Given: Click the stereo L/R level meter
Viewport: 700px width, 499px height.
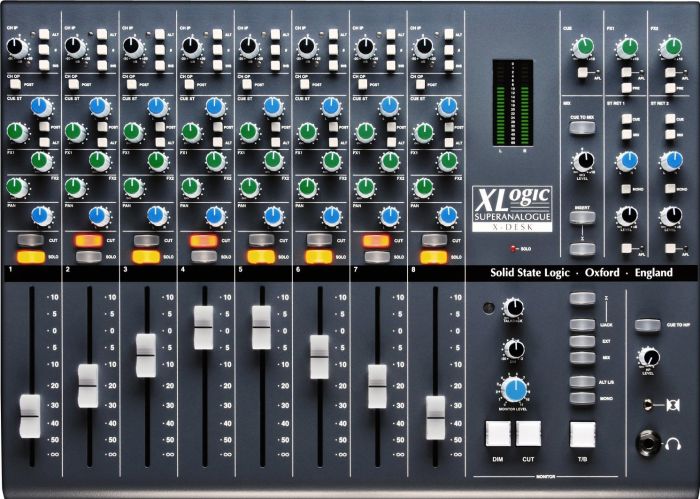Looking at the screenshot, I should (x=512, y=103).
